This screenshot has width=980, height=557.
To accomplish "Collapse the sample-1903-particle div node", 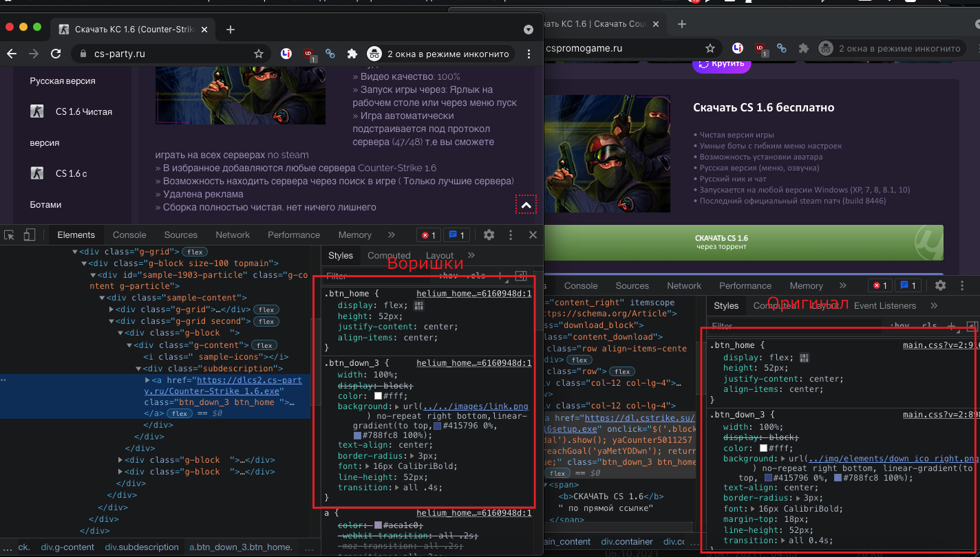I will pyautogui.click(x=93, y=275).
